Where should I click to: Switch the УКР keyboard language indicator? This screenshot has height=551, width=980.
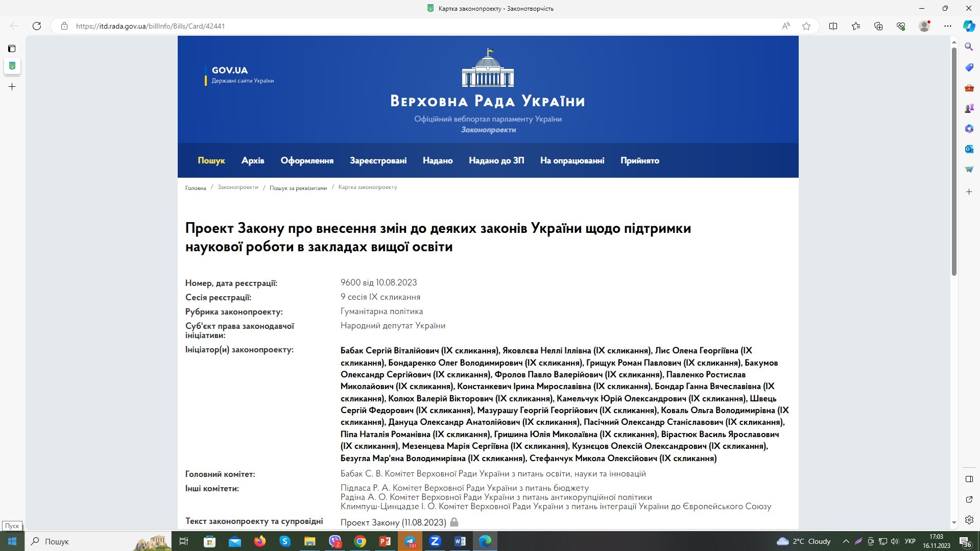coord(910,541)
